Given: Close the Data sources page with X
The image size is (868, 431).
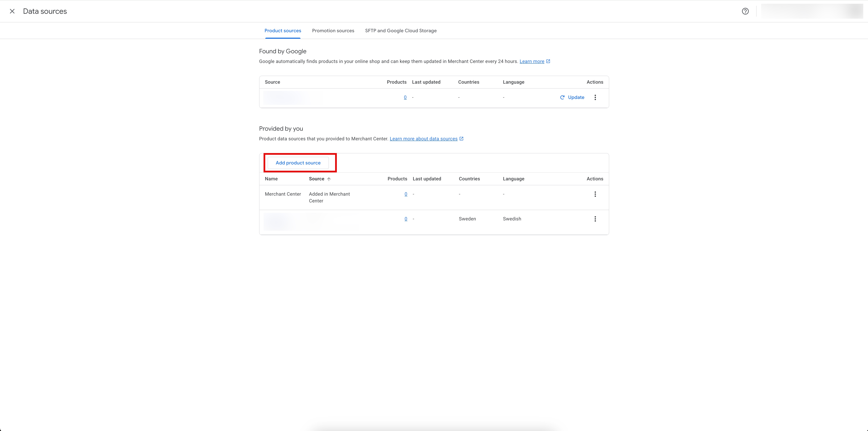Looking at the screenshot, I should (x=12, y=11).
